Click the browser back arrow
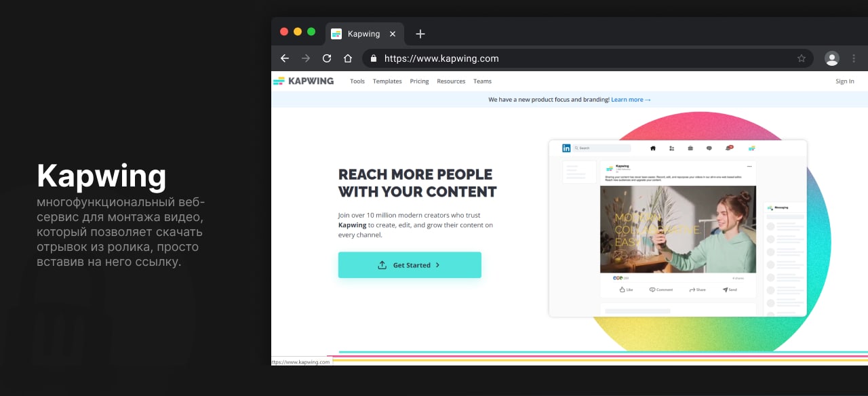Screen dimensions: 868x396 click(x=285, y=58)
